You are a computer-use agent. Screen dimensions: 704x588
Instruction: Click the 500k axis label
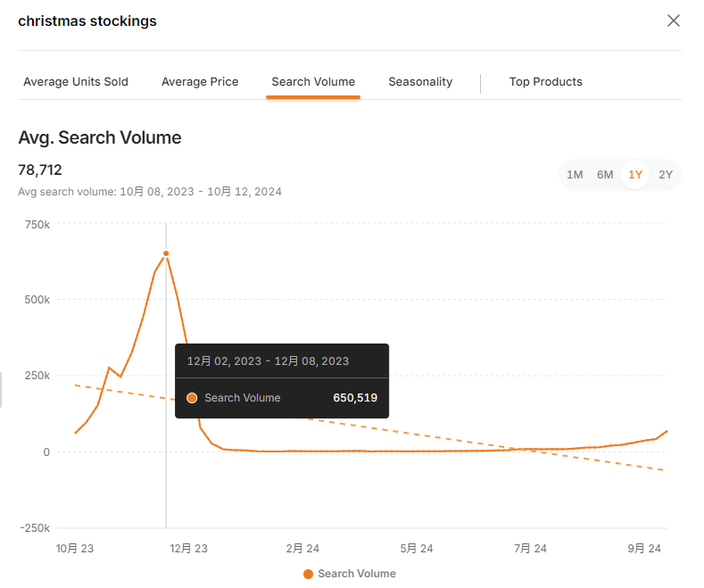pyautogui.click(x=37, y=300)
